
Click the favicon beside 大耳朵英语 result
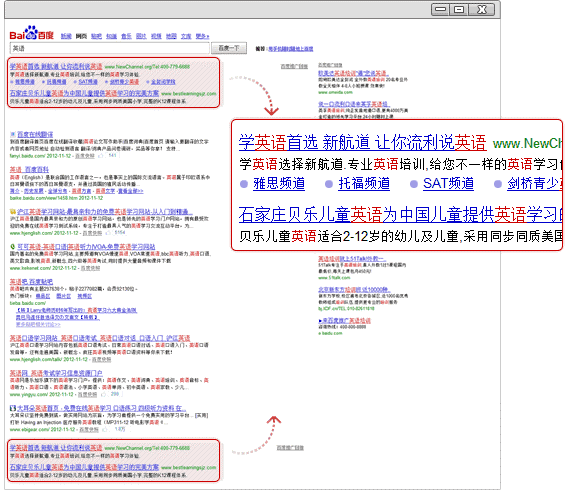[x=13, y=408]
